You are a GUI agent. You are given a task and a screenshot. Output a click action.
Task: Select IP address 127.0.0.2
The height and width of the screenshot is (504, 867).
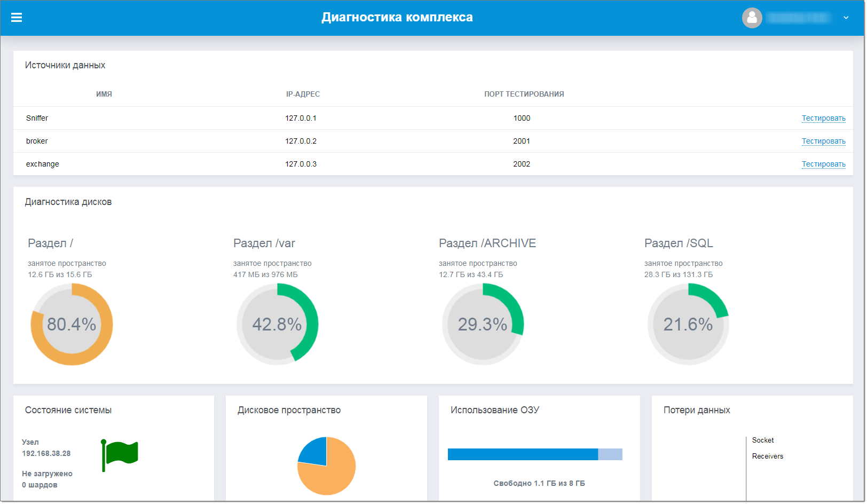coord(301,141)
